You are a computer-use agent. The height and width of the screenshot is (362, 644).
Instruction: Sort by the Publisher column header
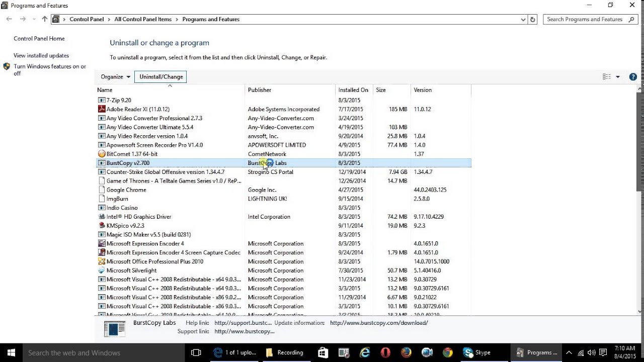tap(290, 90)
